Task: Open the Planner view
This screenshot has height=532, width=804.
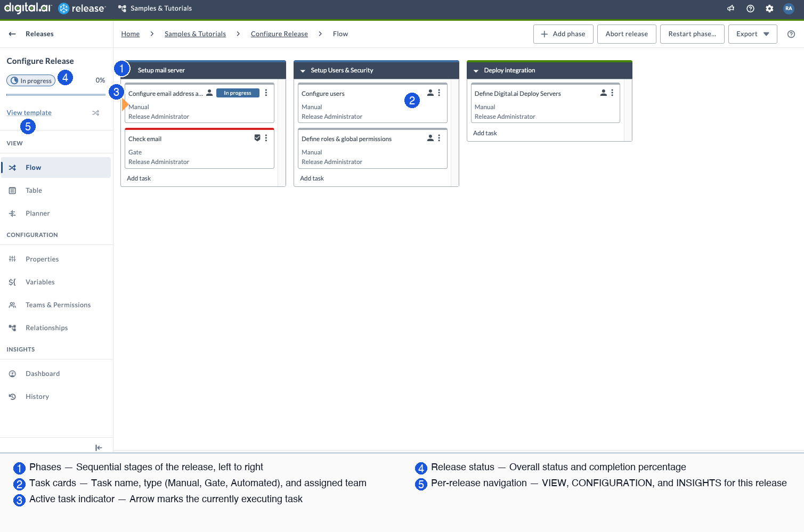Action: (x=56, y=214)
